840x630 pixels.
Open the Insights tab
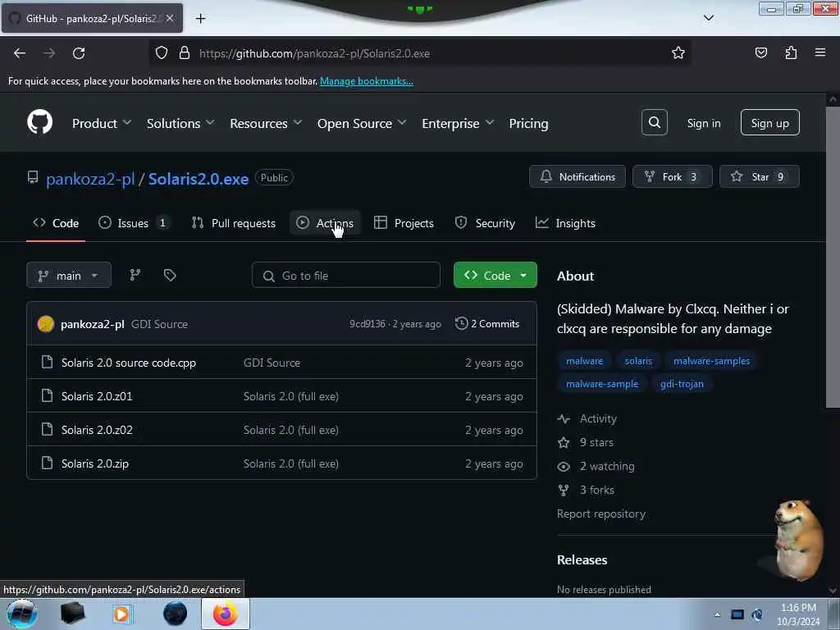coord(565,223)
